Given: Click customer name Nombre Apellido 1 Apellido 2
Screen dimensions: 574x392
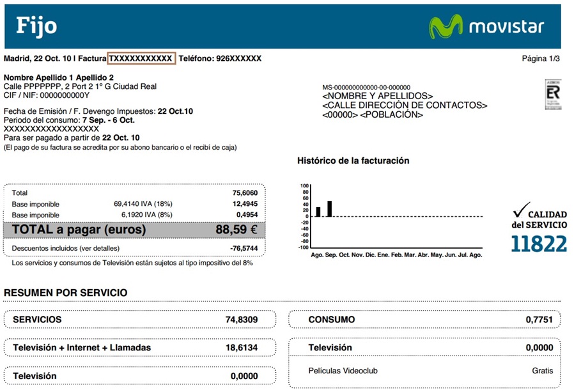Looking at the screenshot, I should (x=59, y=77).
